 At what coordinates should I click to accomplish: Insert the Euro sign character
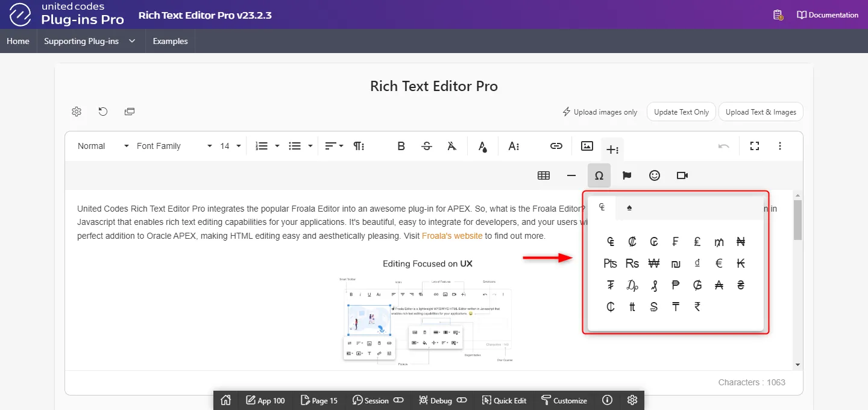pos(719,263)
